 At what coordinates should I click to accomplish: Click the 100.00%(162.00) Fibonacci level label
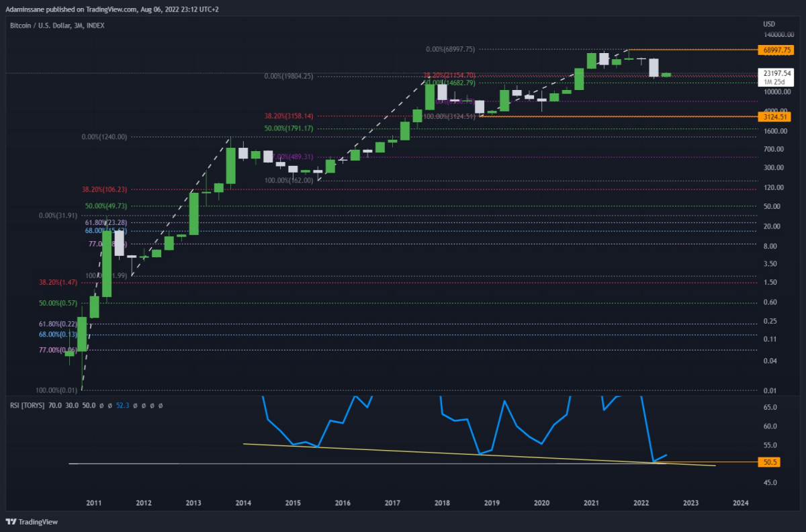[289, 180]
